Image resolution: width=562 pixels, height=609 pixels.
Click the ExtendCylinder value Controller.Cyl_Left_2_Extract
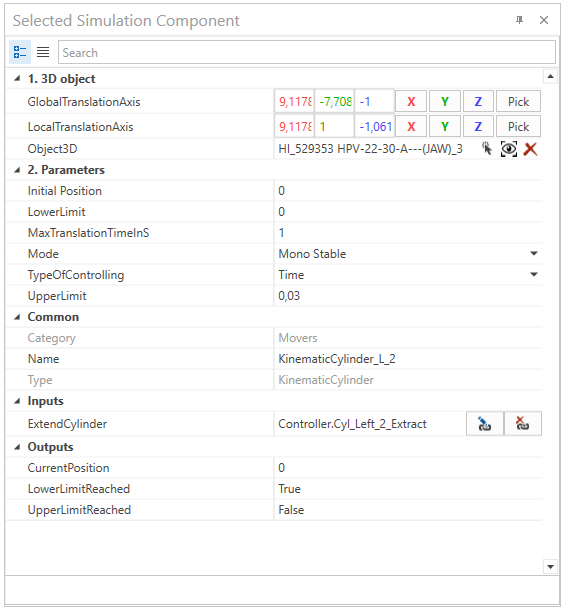[352, 424]
